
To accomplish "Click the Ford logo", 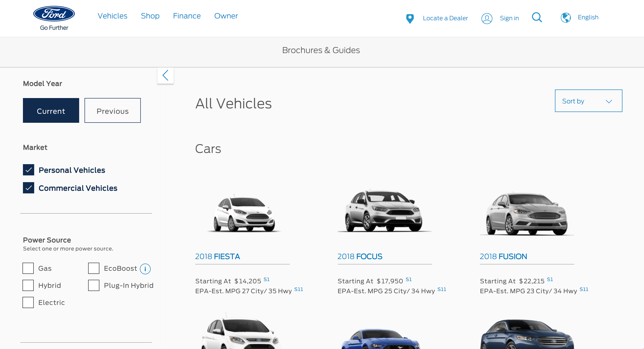I will pyautogui.click(x=54, y=14).
